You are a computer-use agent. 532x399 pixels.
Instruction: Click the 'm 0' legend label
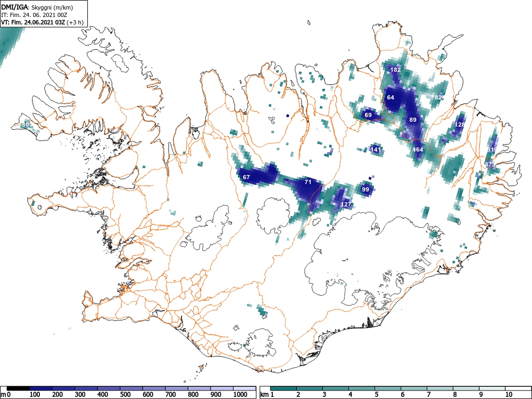pyautogui.click(x=6, y=395)
